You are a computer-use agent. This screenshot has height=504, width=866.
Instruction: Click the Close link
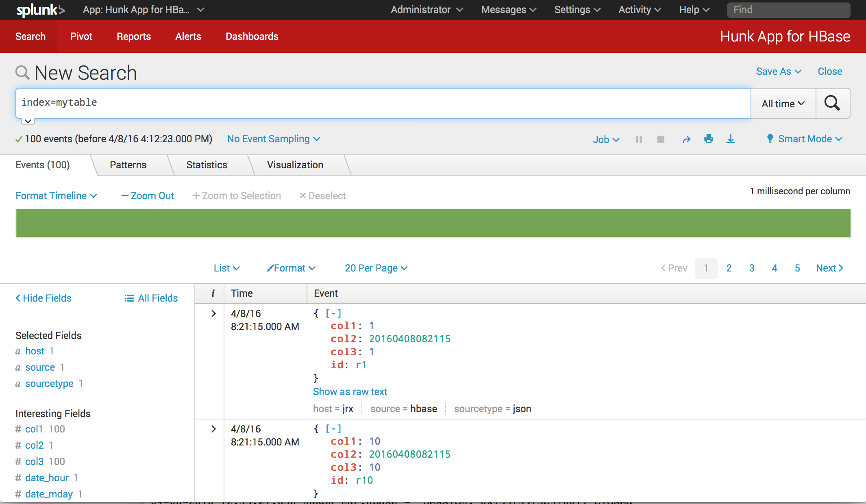830,72
